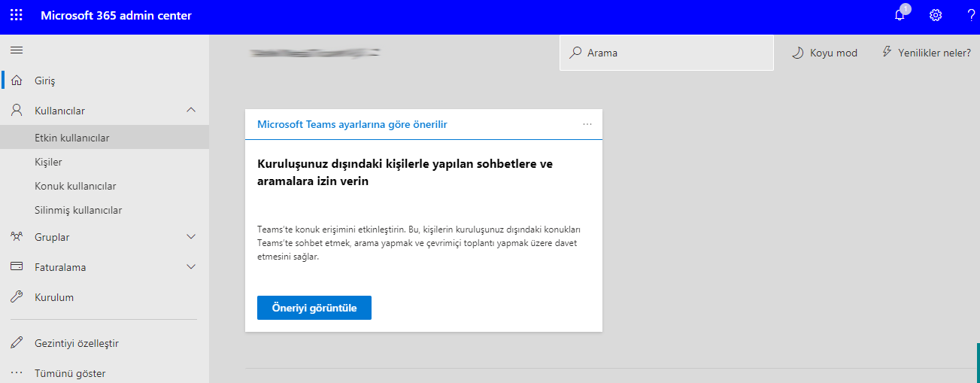The width and height of the screenshot is (980, 383).
Task: Expand the Faturalama section chevron
Action: click(191, 267)
